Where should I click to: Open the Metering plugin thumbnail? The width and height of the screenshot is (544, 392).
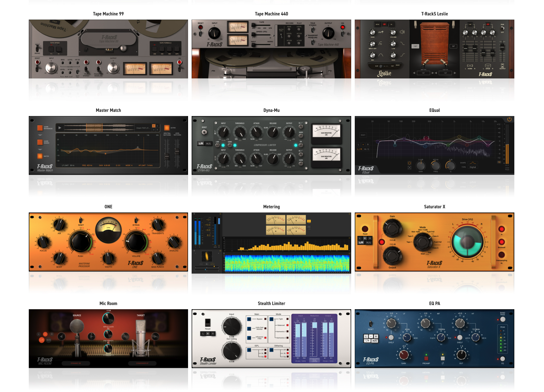click(271, 243)
